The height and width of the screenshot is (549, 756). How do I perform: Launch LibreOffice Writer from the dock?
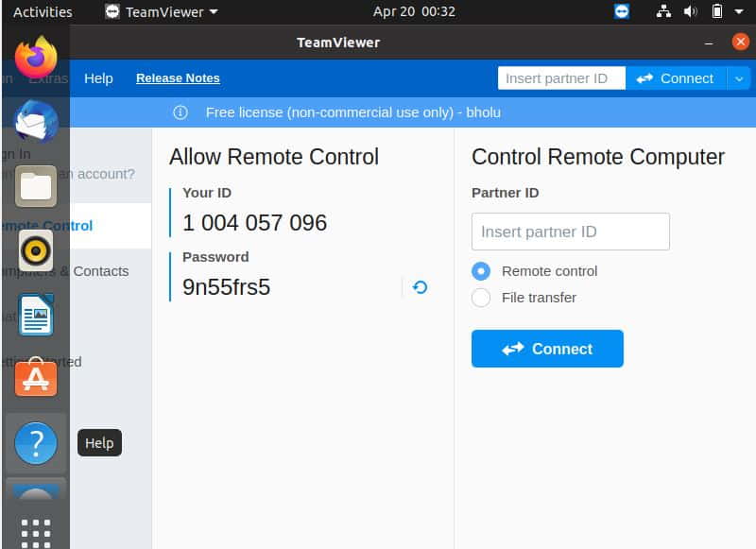[36, 315]
